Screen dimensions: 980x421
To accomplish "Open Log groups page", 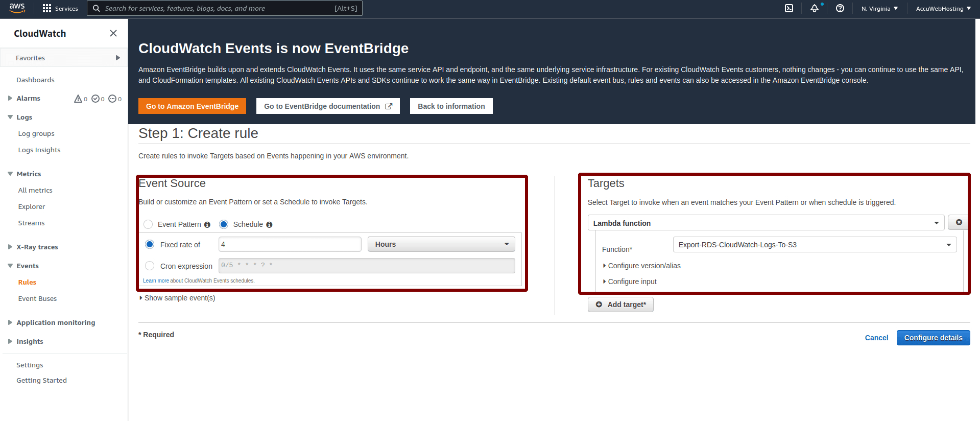I will [36, 133].
